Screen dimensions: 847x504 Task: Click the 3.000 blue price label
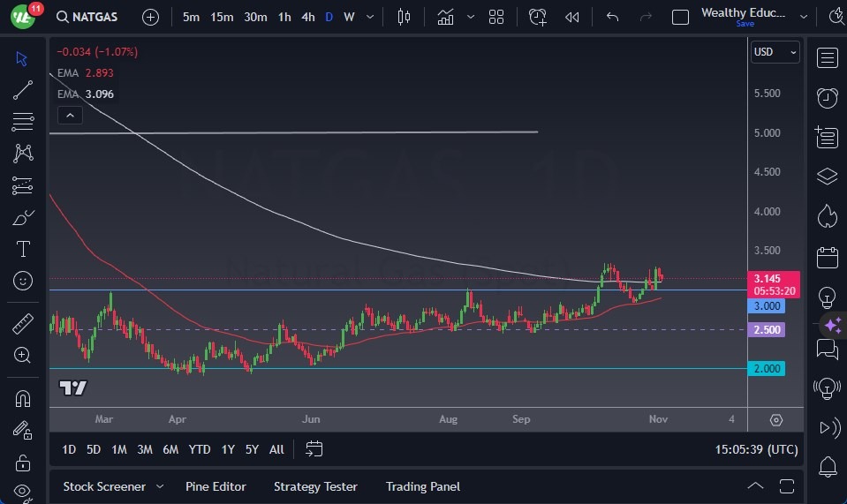click(766, 305)
